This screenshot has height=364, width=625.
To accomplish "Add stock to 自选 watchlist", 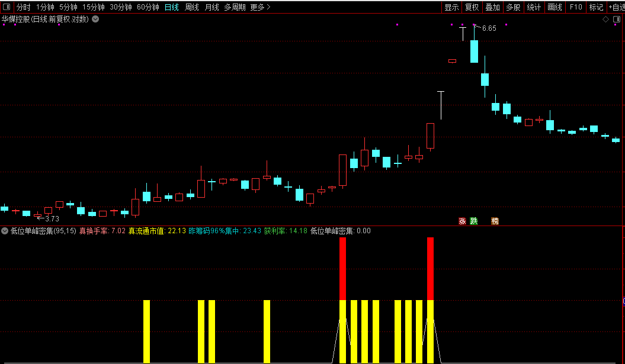I will tap(616, 7).
